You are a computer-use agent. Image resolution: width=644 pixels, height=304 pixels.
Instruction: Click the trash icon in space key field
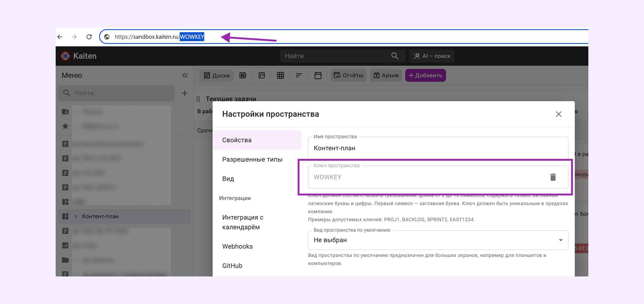point(553,177)
